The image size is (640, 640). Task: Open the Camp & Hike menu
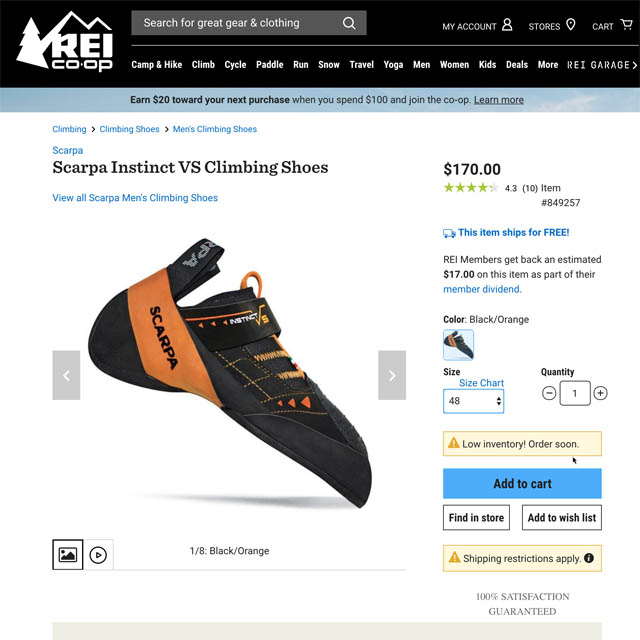(x=157, y=65)
